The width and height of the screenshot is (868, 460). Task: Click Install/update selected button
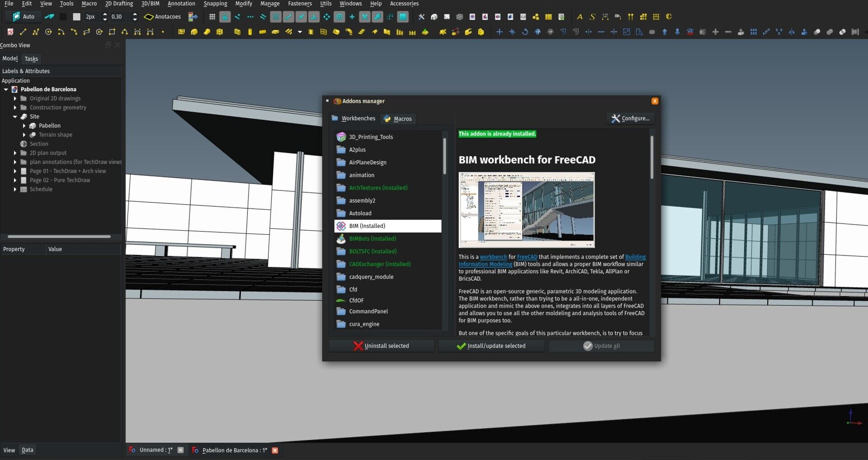coord(491,346)
